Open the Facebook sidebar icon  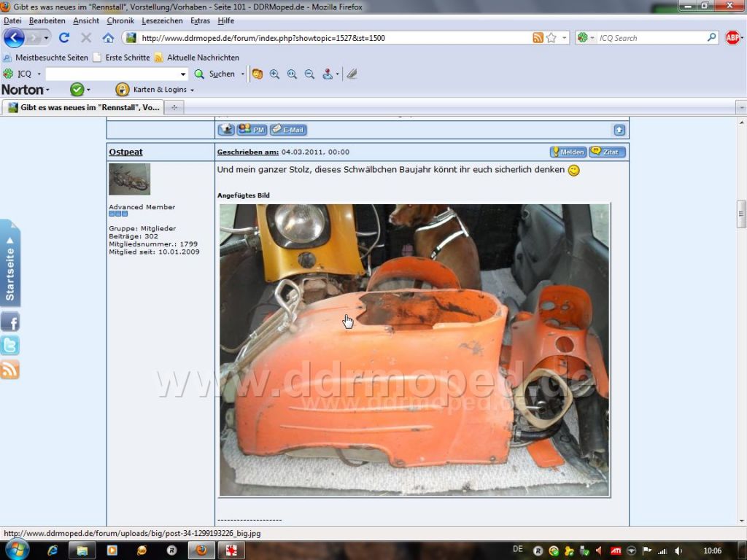pyautogui.click(x=10, y=322)
